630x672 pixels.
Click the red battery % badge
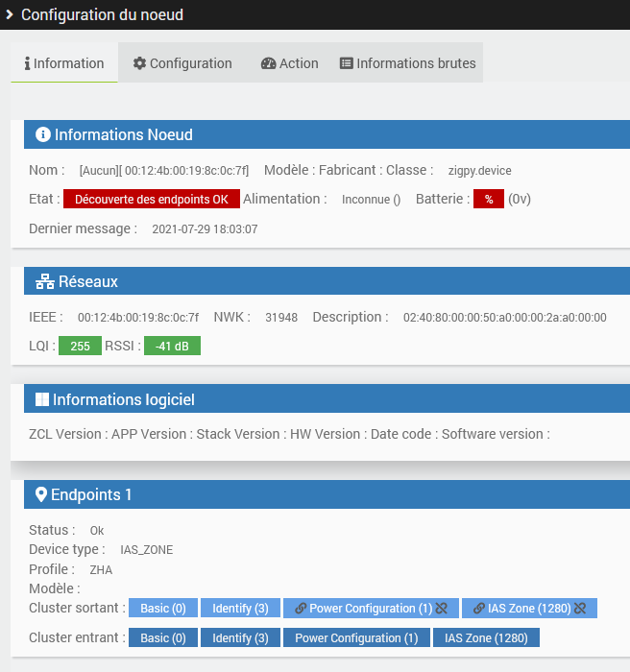coord(489,199)
